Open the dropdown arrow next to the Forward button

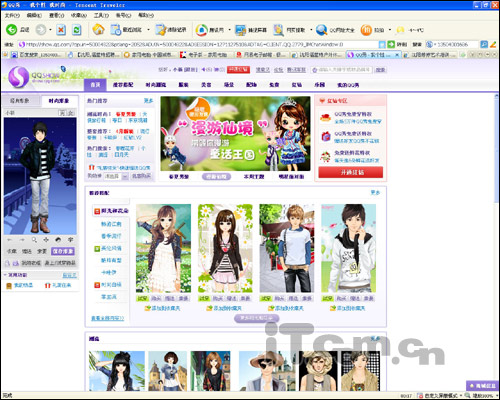pos(50,30)
